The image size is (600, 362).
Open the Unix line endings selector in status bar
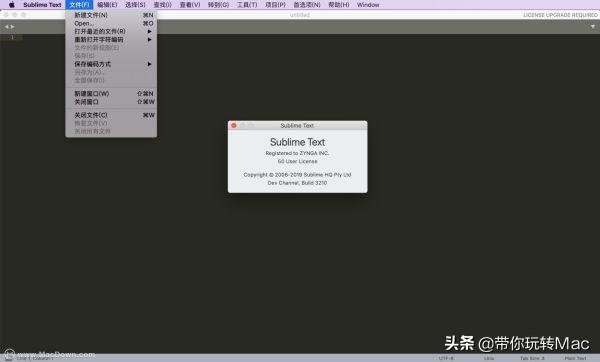(x=489, y=358)
